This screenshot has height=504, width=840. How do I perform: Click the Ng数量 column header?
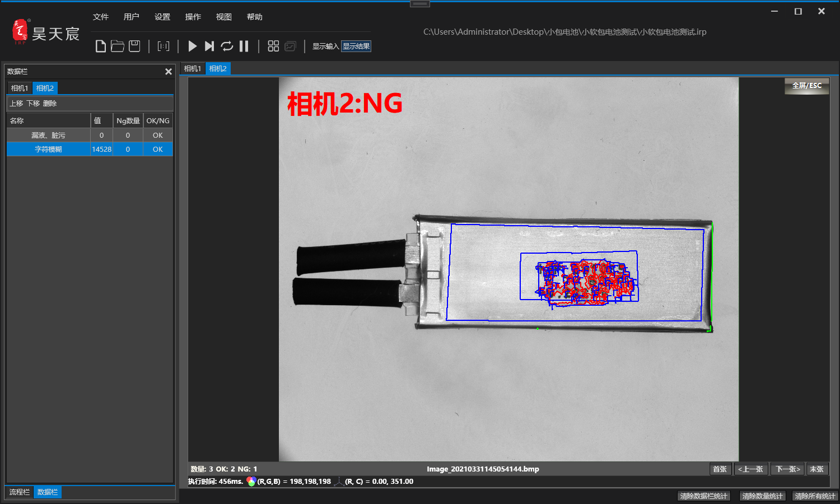(128, 120)
